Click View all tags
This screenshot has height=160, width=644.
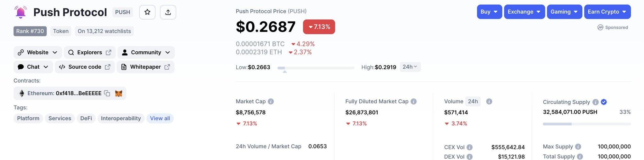[160, 118]
